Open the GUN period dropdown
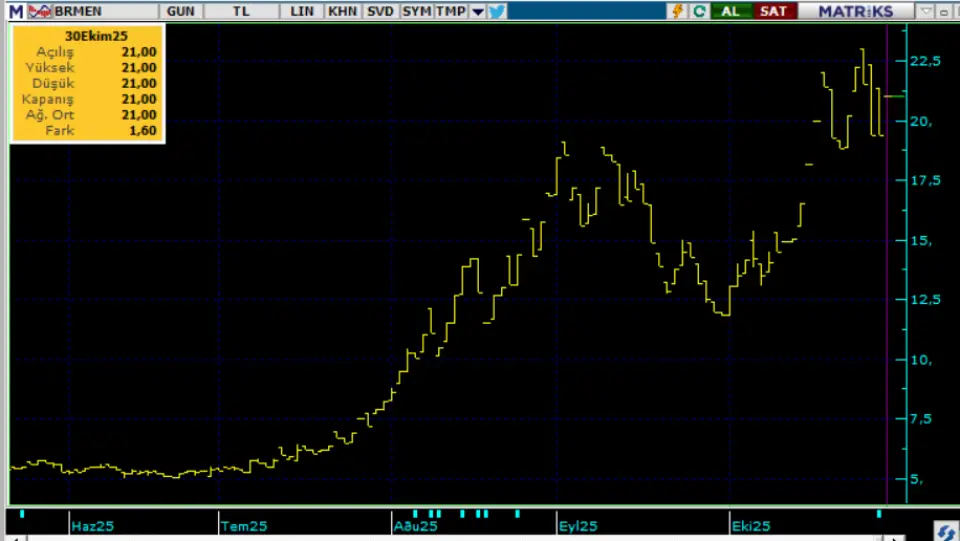The height and width of the screenshot is (541, 960). (x=181, y=11)
